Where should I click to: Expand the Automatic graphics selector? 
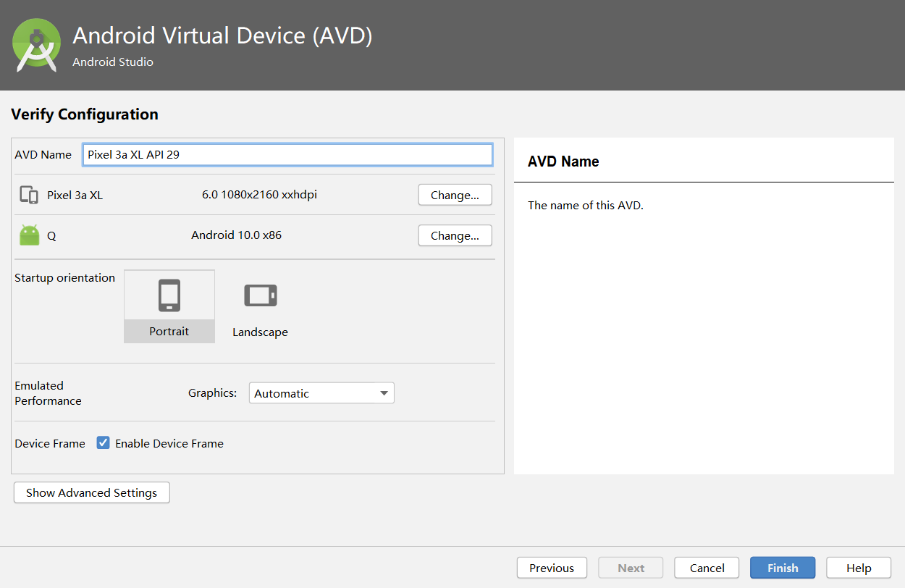321,392
